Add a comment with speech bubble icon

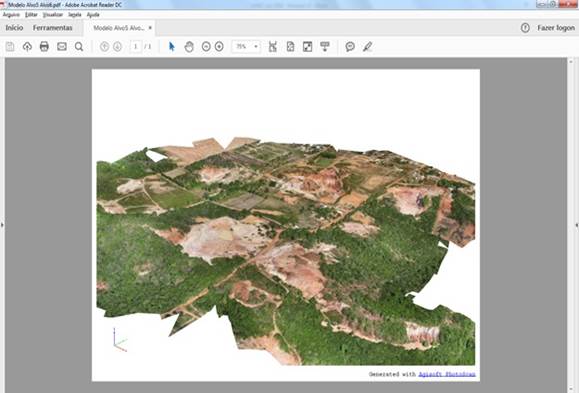(350, 47)
